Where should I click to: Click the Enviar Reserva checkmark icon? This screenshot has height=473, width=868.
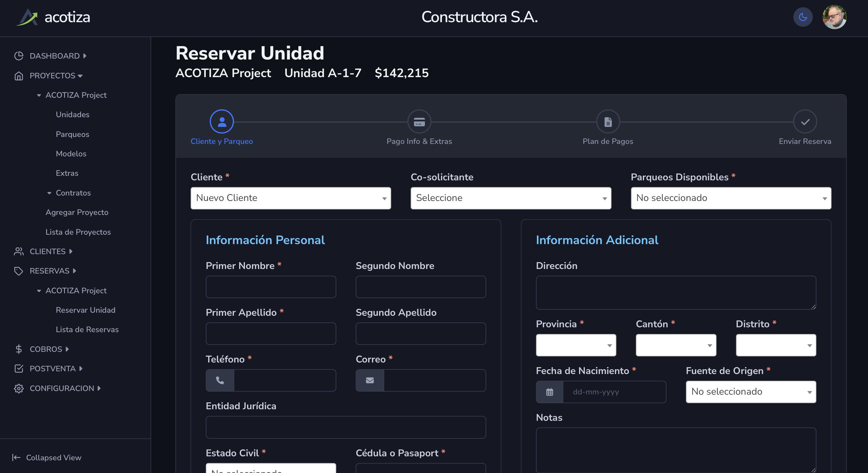click(x=805, y=122)
